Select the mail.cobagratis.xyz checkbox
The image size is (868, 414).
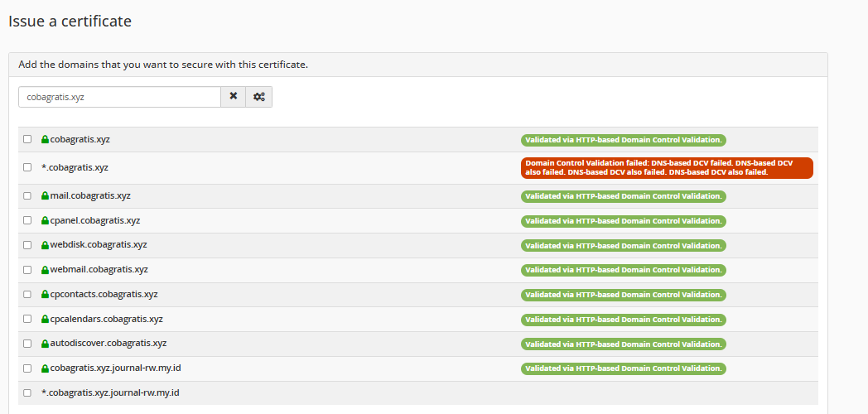(x=27, y=196)
